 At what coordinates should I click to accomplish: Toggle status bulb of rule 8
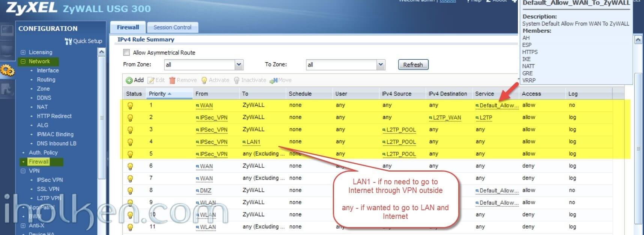pyautogui.click(x=130, y=191)
